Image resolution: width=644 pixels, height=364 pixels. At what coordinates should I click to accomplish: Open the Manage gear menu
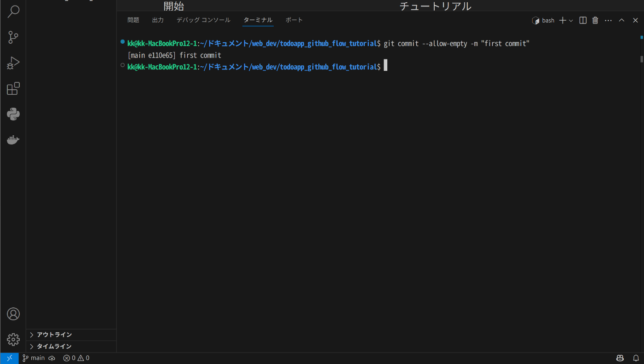point(13,340)
